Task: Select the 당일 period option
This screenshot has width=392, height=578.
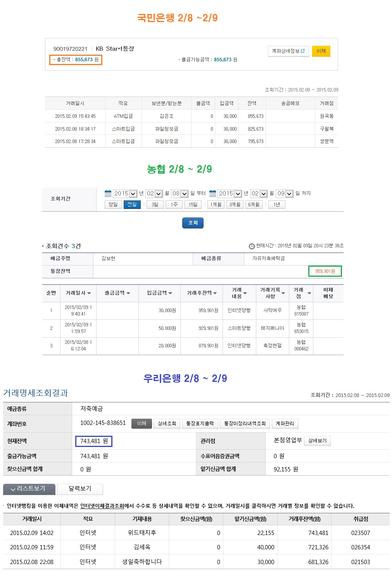Action: (113, 205)
